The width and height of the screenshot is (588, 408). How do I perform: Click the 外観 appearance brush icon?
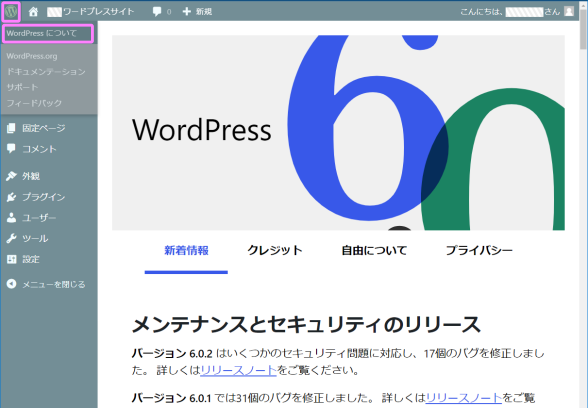coord(11,176)
